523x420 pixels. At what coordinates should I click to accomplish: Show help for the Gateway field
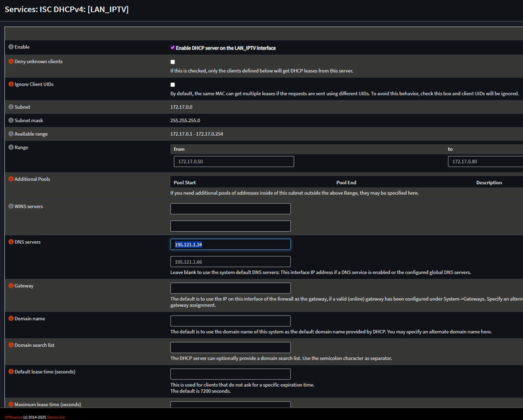(10, 285)
